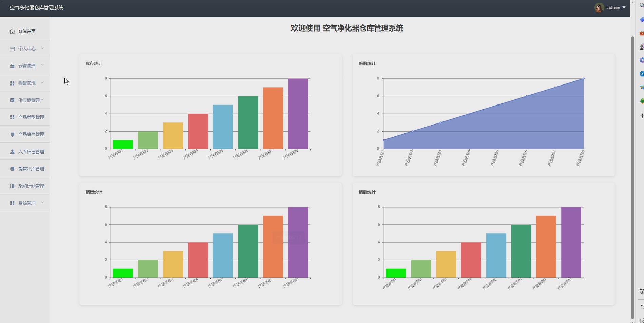Click the 产品库存管理 sidebar icon
The image size is (644, 323).
(x=12, y=135)
